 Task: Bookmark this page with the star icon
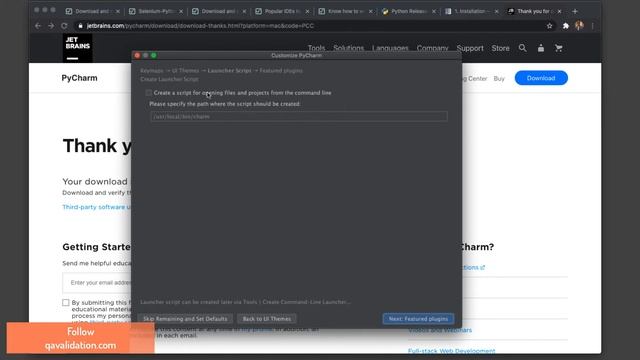click(x=549, y=26)
